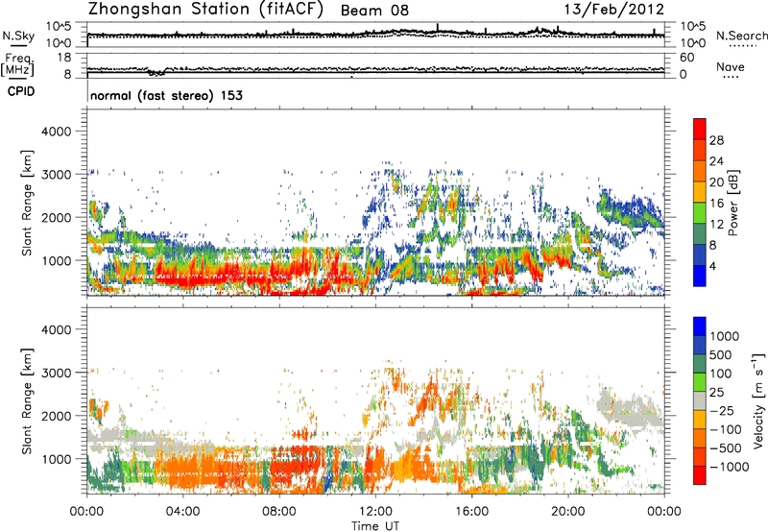Click the '04:00' time tick label
This screenshot has width=768, height=532.
tap(183, 512)
